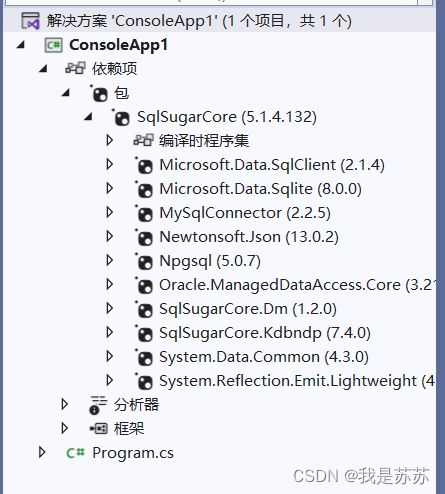Click the 编译时程序集 assemblies icon

[144, 140]
